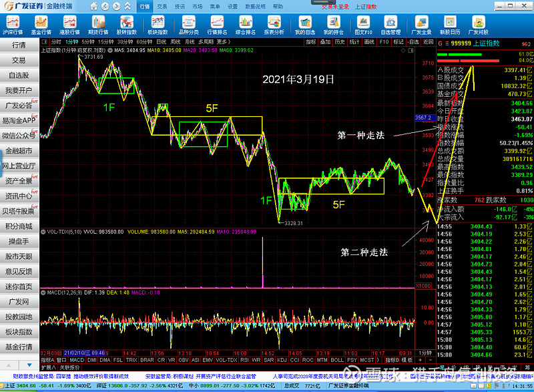Image resolution: width=534 pixels, height=392 pixels.
Task: Open the 资讯 menu
Action: coord(180,7)
